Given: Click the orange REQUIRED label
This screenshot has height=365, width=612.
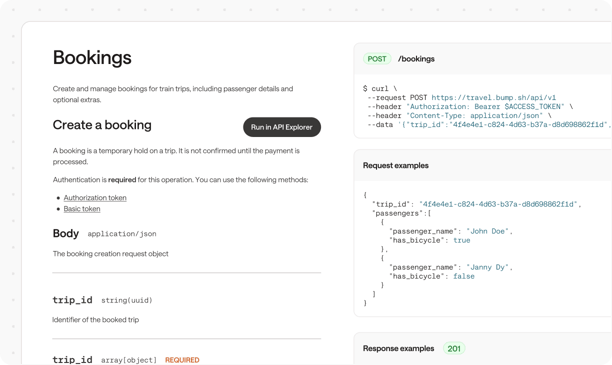Looking at the screenshot, I should [x=182, y=360].
